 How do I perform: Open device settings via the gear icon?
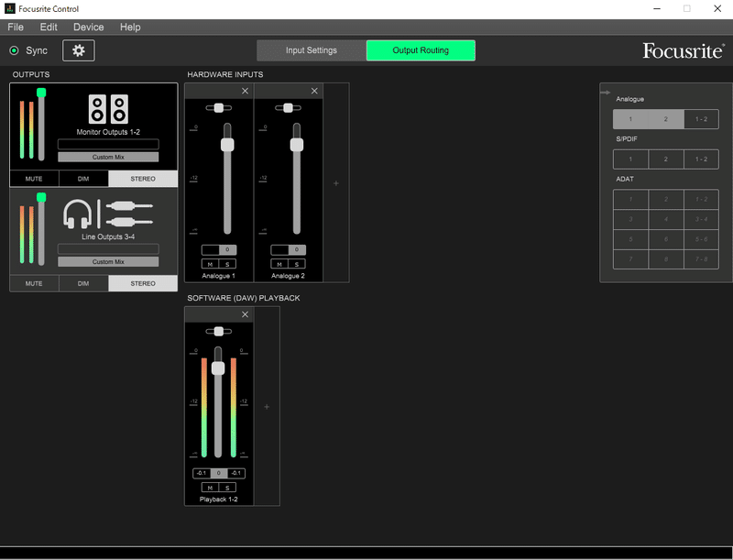pyautogui.click(x=79, y=50)
